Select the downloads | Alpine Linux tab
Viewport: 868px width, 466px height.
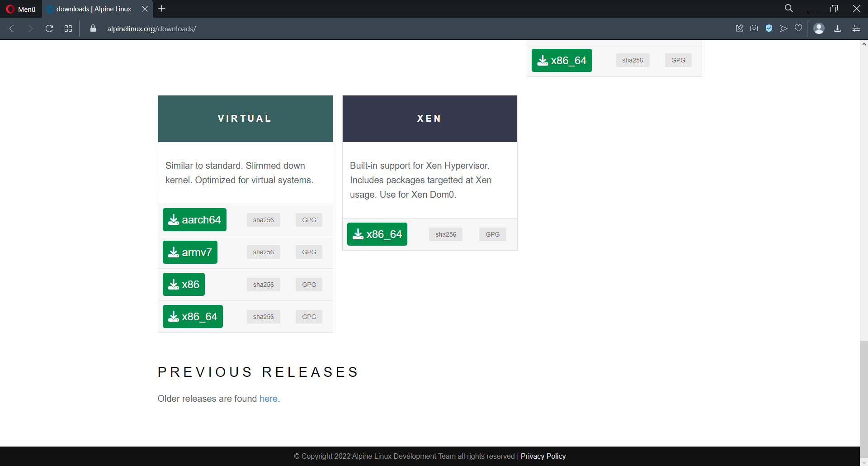(x=94, y=9)
